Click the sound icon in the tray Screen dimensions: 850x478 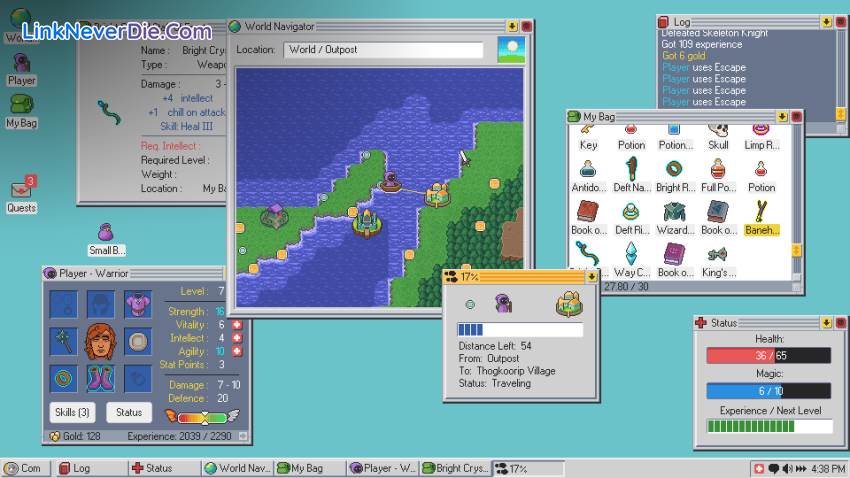click(787, 469)
